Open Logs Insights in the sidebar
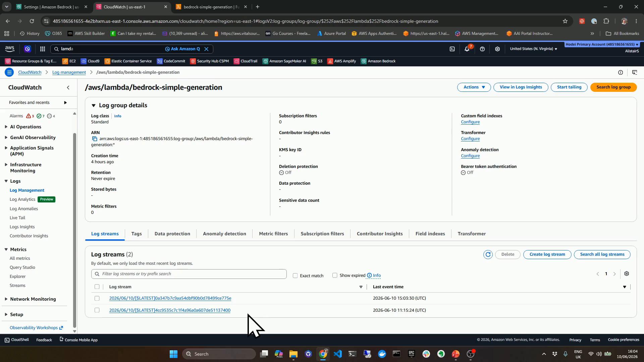 [22, 227]
